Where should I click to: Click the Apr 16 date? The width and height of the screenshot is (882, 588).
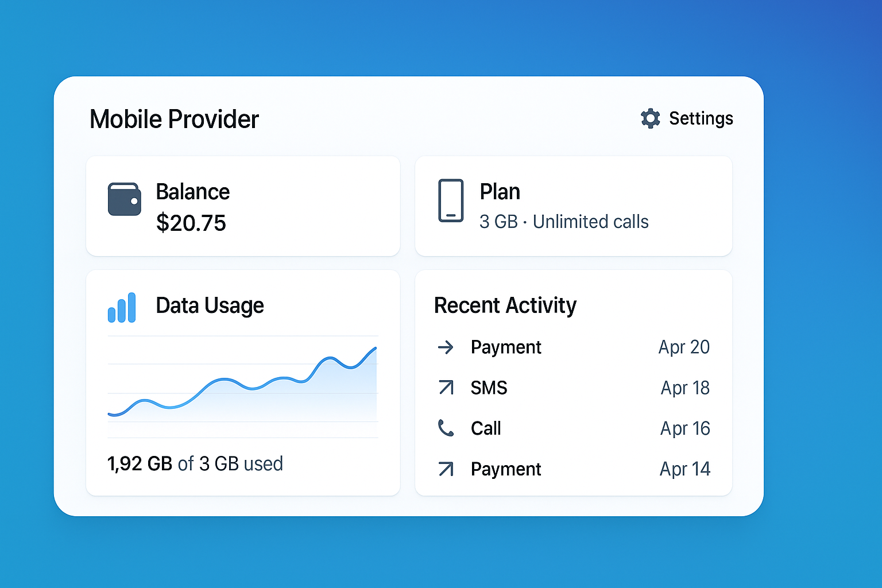pos(685,429)
